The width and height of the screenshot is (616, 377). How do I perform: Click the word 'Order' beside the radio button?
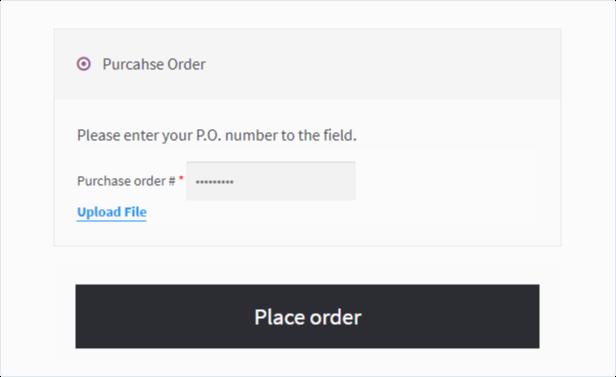[186, 64]
